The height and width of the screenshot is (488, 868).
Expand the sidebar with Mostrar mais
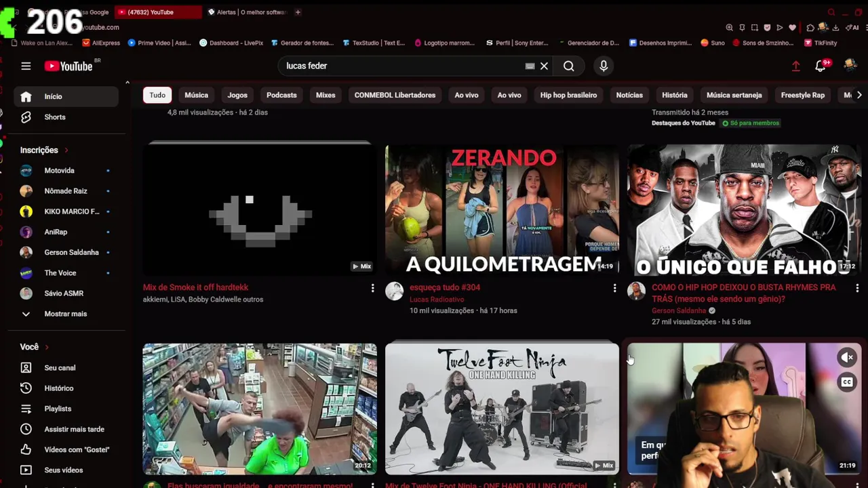67,314
